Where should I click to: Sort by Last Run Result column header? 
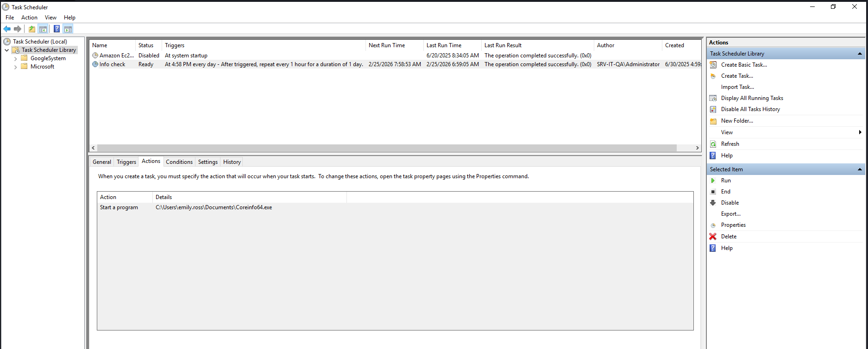537,45
